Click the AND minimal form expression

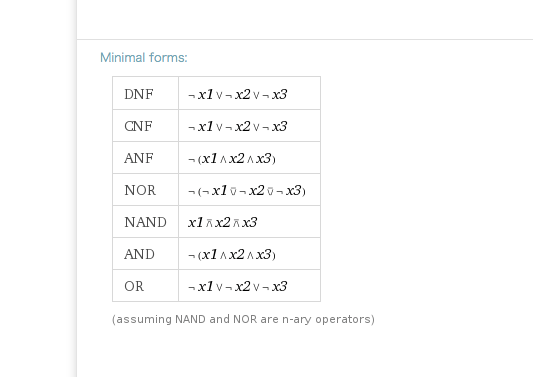click(x=231, y=254)
